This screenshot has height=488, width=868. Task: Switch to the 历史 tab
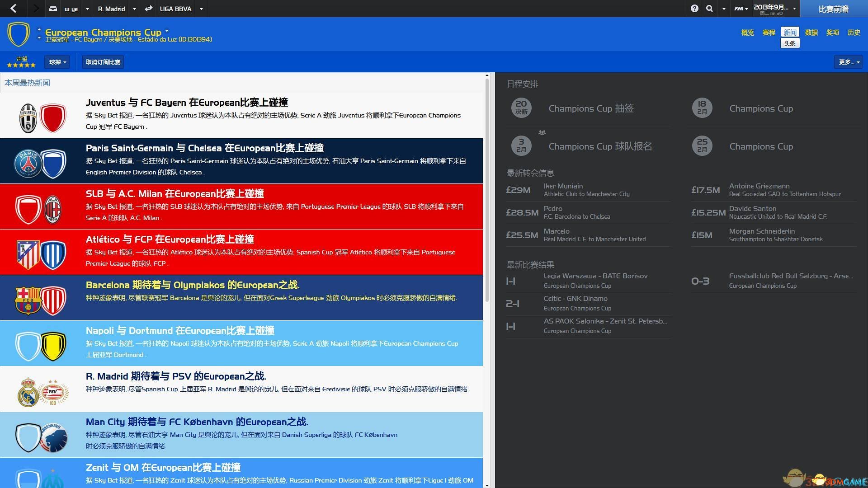click(x=854, y=33)
